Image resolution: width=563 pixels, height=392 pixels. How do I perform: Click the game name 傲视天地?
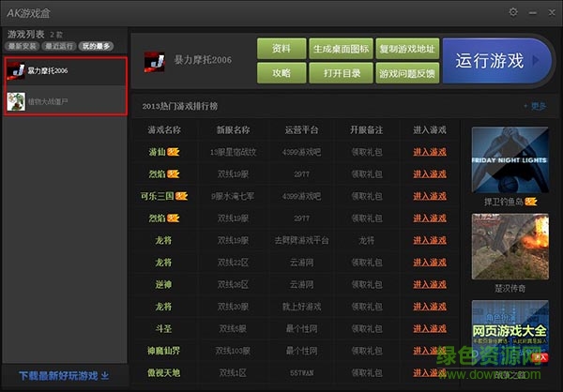pyautogui.click(x=163, y=372)
